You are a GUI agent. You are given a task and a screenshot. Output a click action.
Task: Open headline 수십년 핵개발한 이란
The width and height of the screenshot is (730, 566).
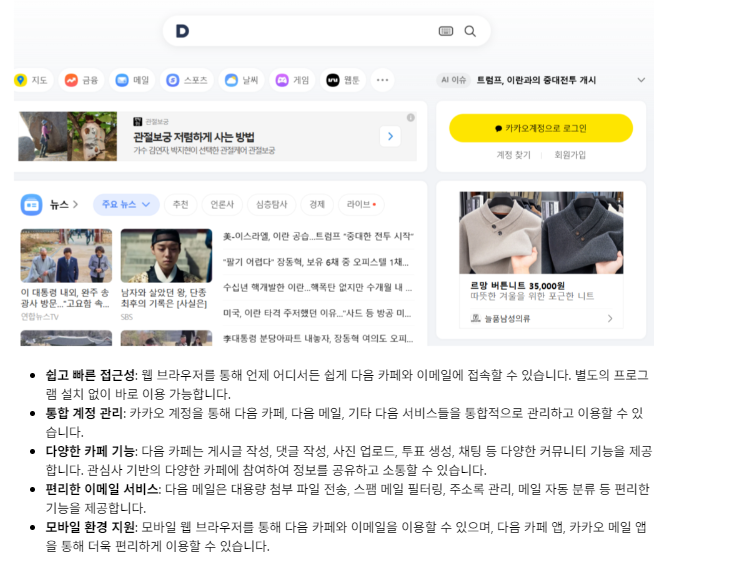318,288
